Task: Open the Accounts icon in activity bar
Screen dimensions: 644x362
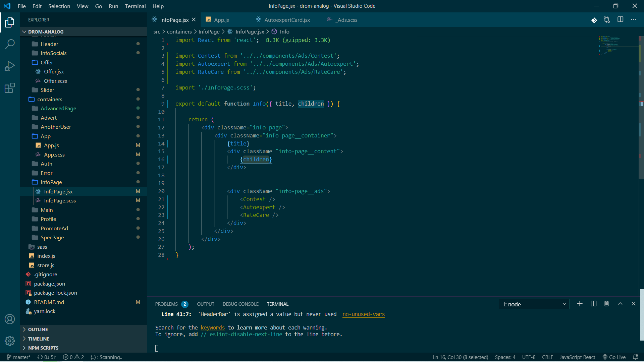Action: (x=10, y=319)
